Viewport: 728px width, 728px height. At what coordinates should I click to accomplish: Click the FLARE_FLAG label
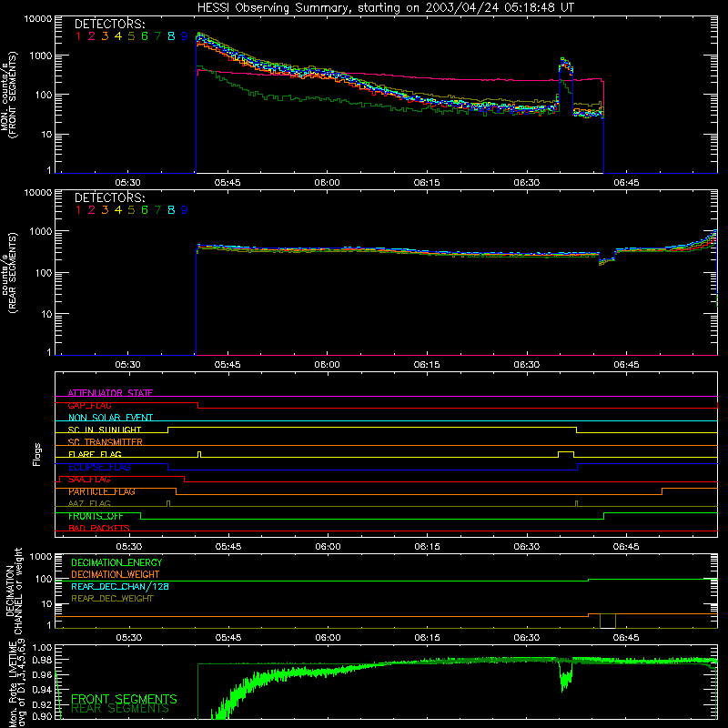pos(95,454)
